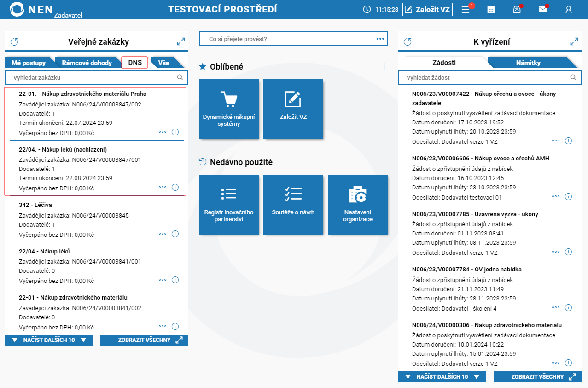Click search magnifier in Vyhledat žádost field
The image size is (588, 388).
573,77
